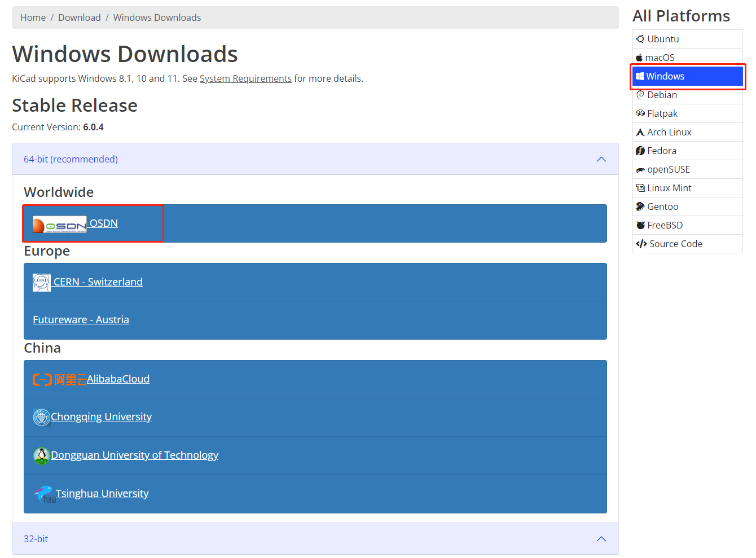This screenshot has width=756, height=558.
Task: Click the FreeBSD devil icon
Action: [x=640, y=225]
